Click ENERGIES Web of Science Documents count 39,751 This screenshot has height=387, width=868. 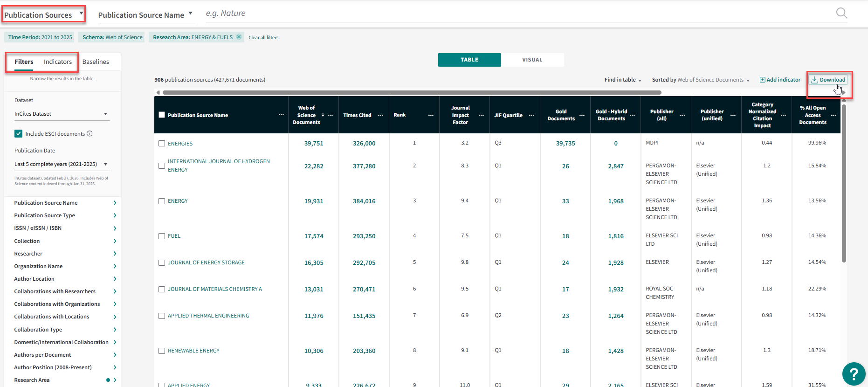314,144
